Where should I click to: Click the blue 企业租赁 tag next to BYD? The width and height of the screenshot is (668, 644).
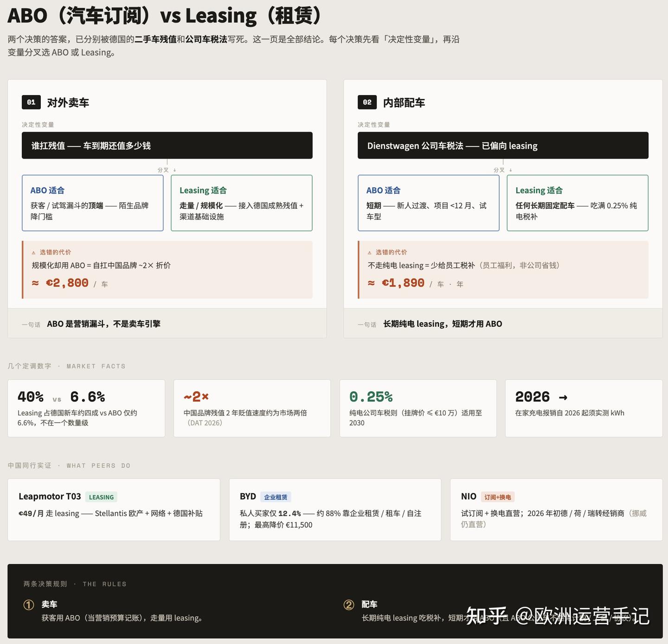click(276, 497)
